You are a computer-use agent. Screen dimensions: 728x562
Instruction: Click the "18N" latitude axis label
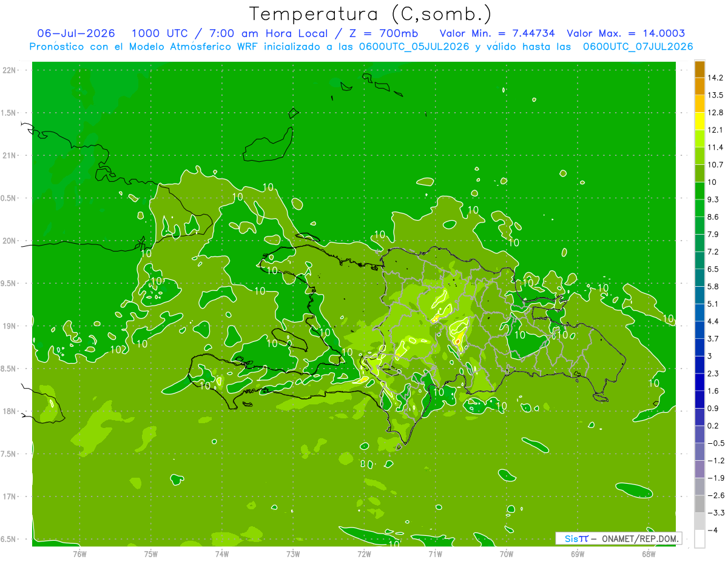click(x=9, y=412)
